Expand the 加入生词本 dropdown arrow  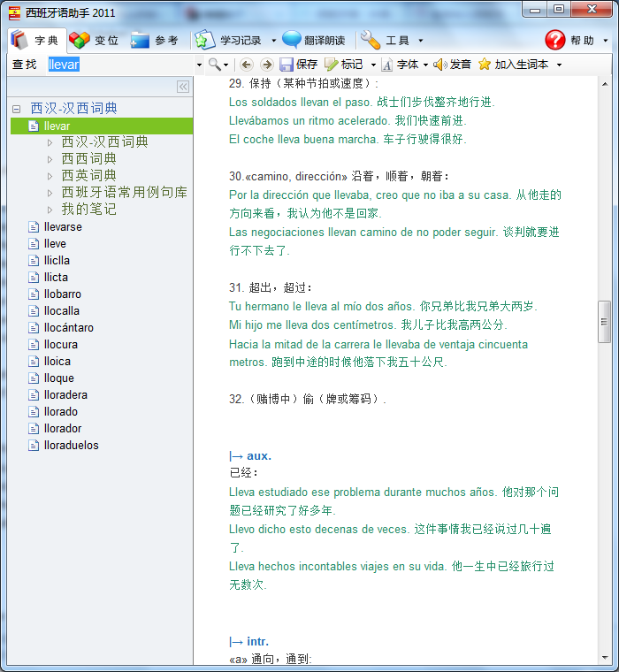[x=559, y=65]
